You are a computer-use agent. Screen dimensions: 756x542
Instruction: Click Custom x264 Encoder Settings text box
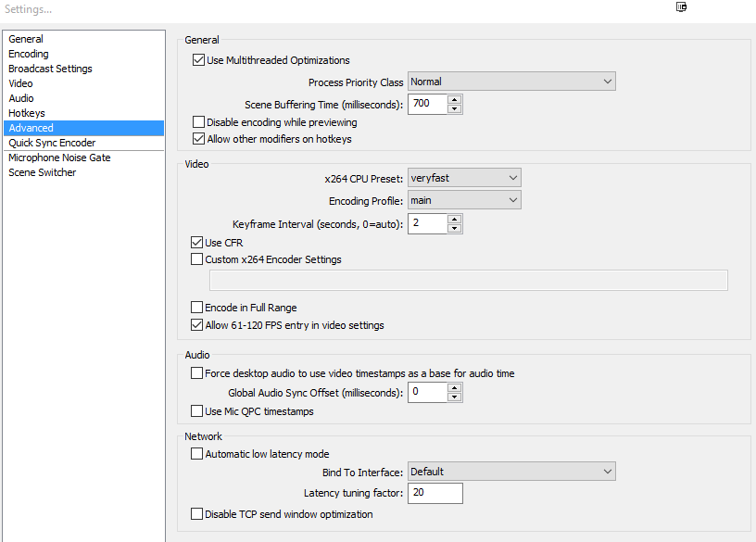pyautogui.click(x=468, y=280)
